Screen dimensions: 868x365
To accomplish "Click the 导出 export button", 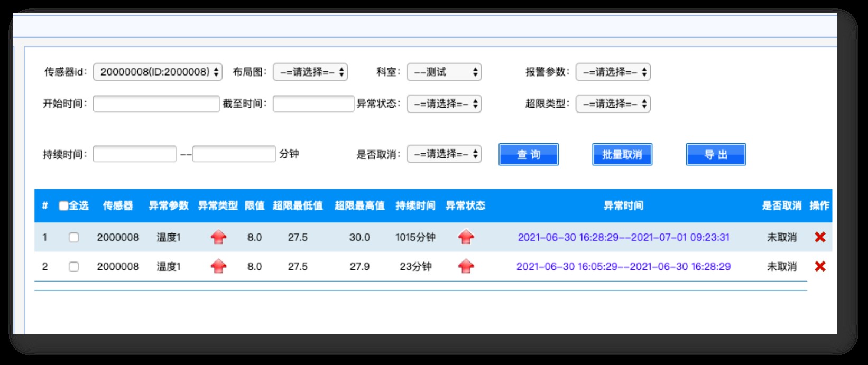I will click(x=715, y=154).
